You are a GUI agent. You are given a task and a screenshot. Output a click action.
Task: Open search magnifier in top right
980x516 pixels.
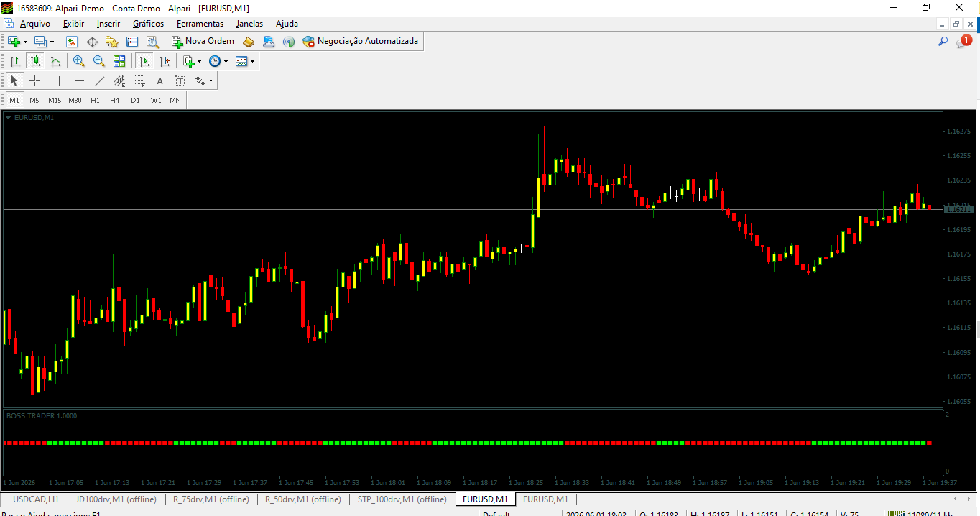click(943, 42)
